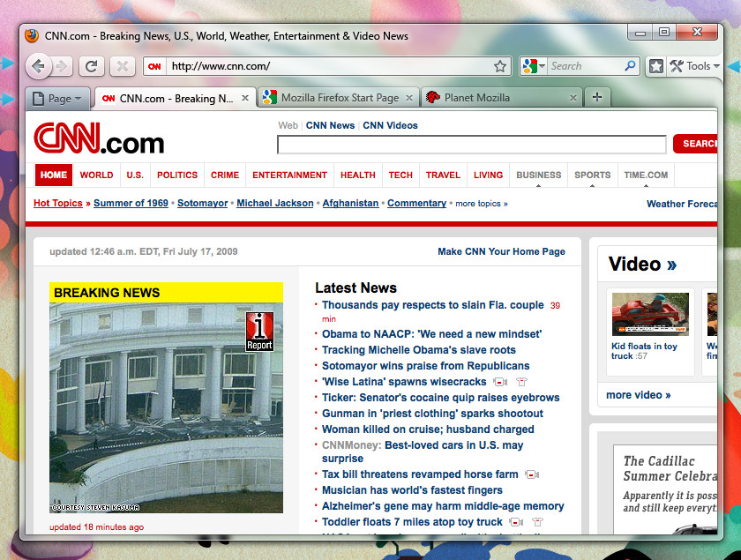Expand the Tools dropdown menu
The height and width of the screenshot is (560, 741).
coord(695,66)
